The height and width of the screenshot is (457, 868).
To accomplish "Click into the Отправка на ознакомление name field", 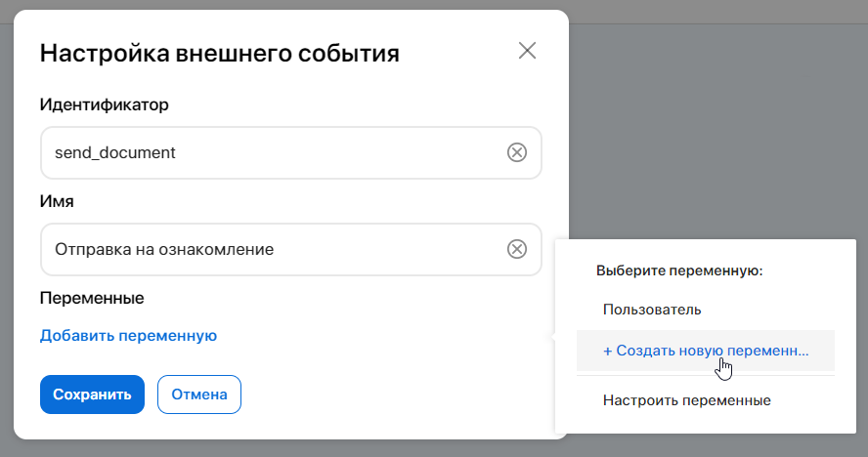I will 290,250.
